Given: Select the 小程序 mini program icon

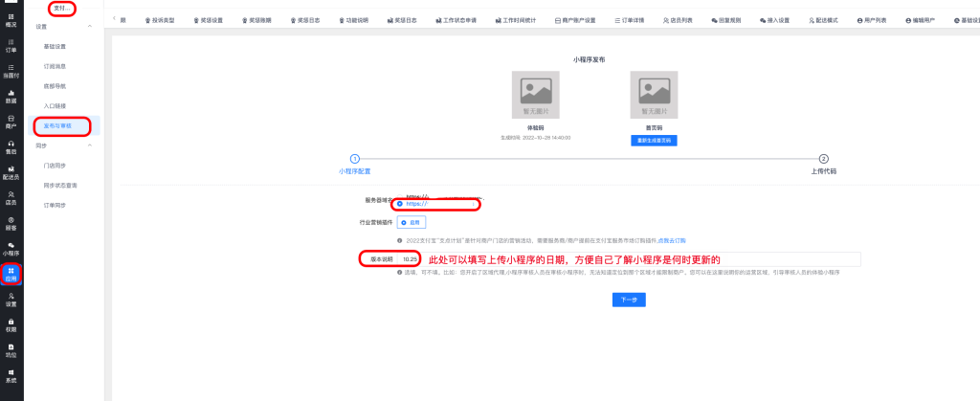Looking at the screenshot, I should (11, 250).
